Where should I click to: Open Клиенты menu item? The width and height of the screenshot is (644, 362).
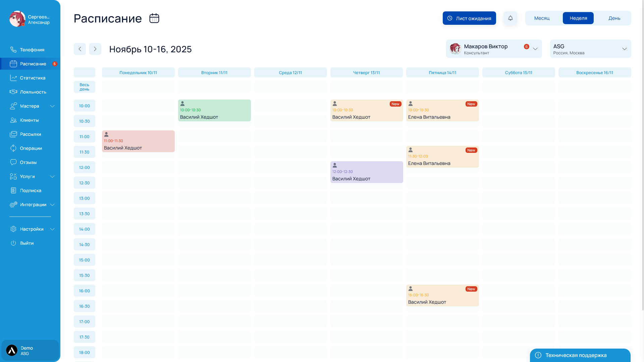coord(29,120)
